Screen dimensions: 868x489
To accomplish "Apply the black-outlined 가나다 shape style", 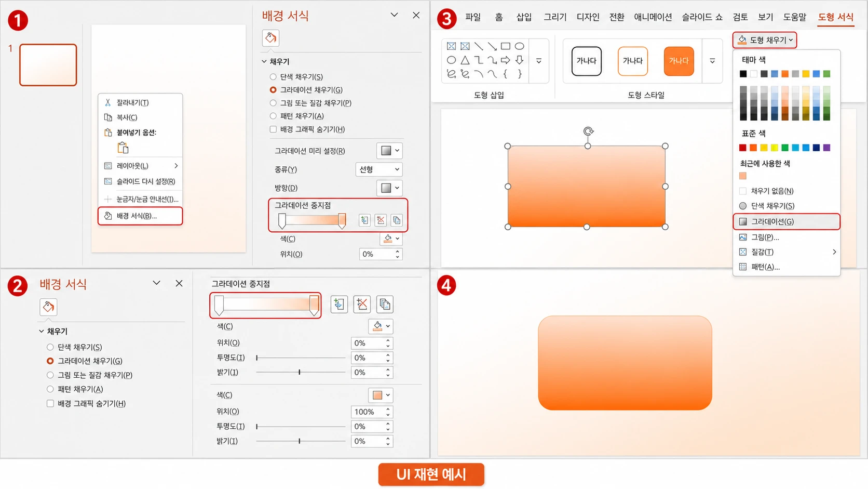I will point(586,61).
